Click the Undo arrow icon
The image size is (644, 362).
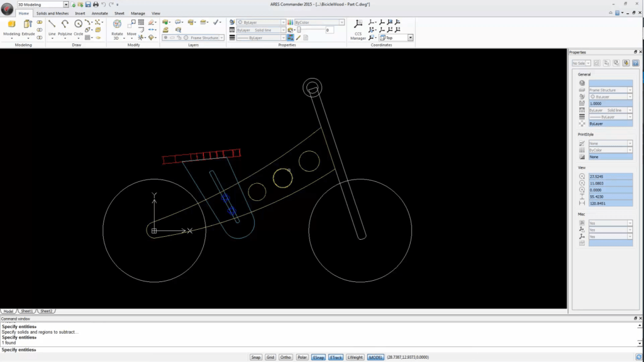pos(104,4)
